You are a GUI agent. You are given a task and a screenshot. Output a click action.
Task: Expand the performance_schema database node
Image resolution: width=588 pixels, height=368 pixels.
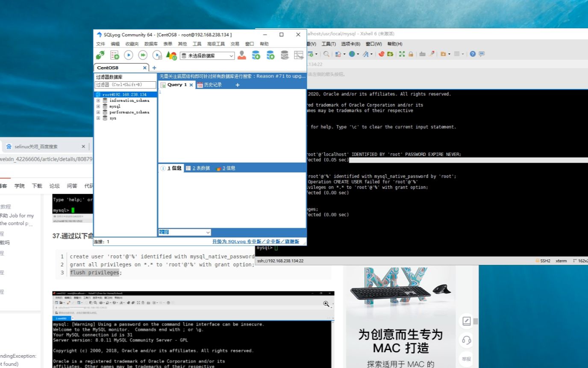98,112
